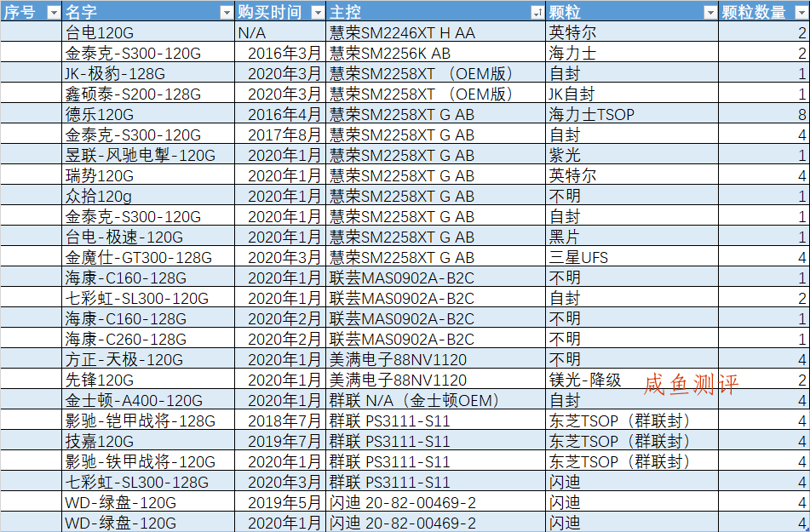This screenshot has width=810, height=532.
Task: Click 东芝TSOP（群联封）in the 技嘉120G row
Action: click(632, 441)
